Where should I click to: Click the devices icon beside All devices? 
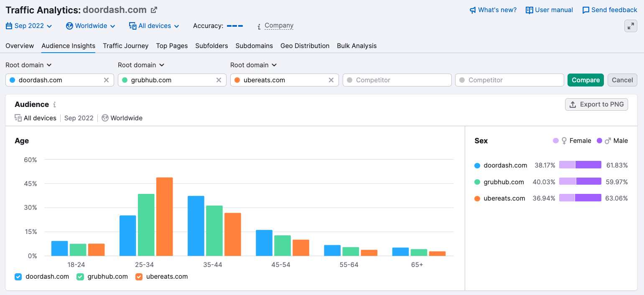[133, 26]
